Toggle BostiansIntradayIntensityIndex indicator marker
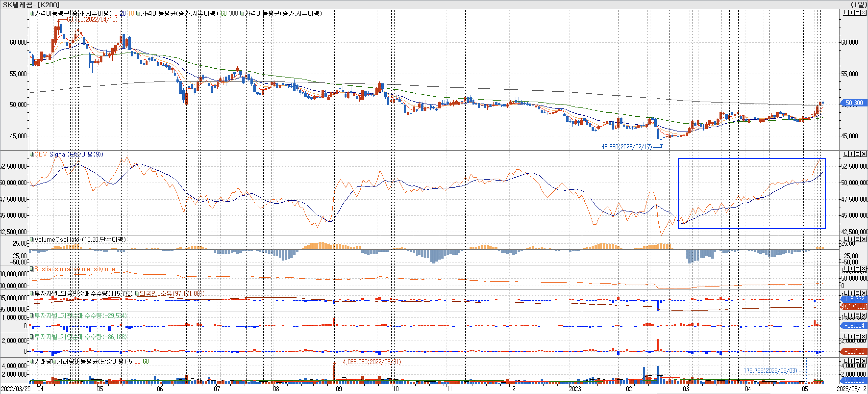Screen dimensions: 868x394 coord(32,269)
